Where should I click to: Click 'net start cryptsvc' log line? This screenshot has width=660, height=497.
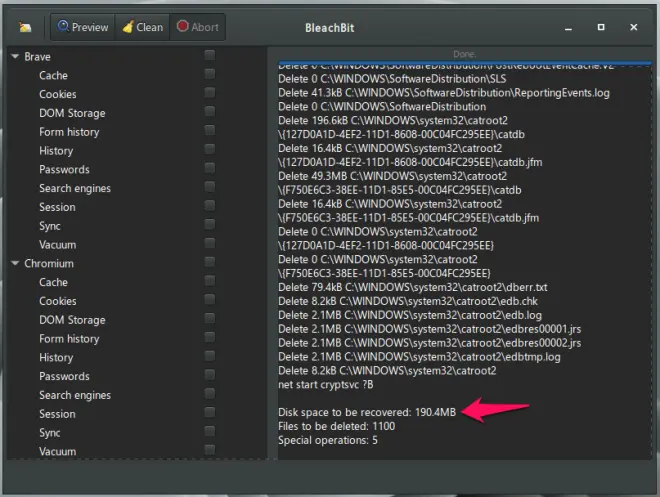pyautogui.click(x=325, y=385)
